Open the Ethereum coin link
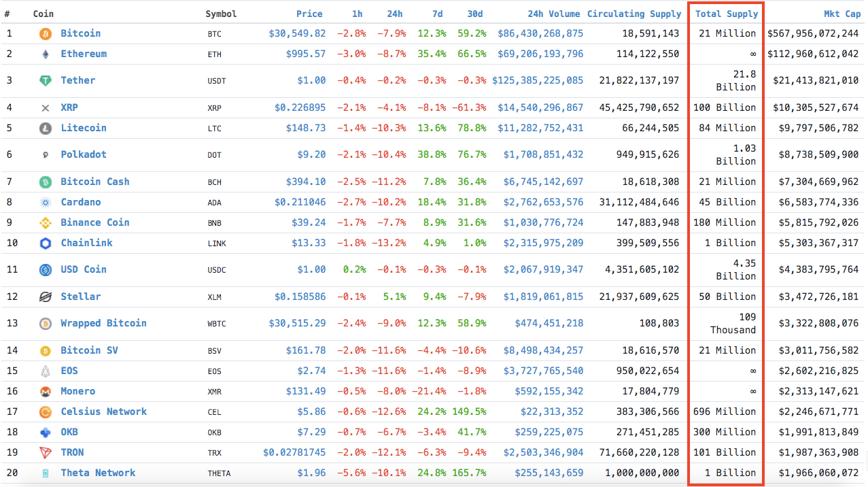Viewport: 868px width, 487px height. click(x=84, y=54)
